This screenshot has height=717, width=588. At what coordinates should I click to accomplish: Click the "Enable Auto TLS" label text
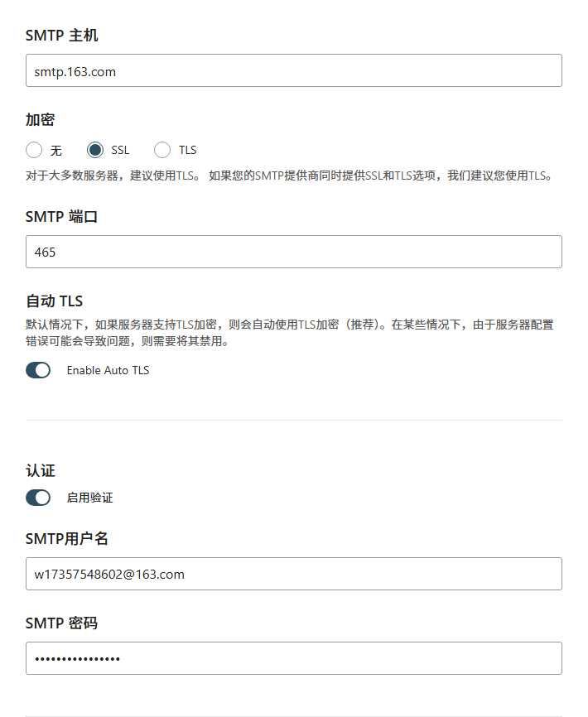coord(108,370)
